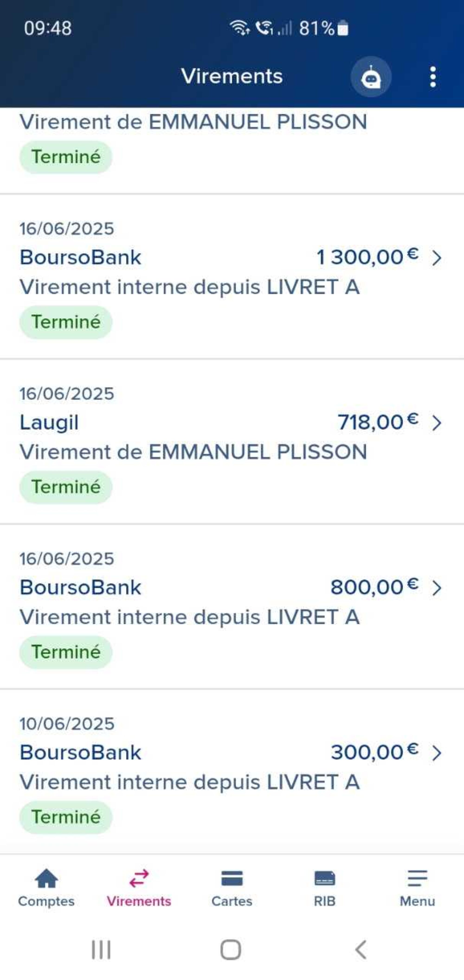Tap Terminé badge under 800,00 € transfer
The width and height of the screenshot is (464, 980).
coord(66,652)
